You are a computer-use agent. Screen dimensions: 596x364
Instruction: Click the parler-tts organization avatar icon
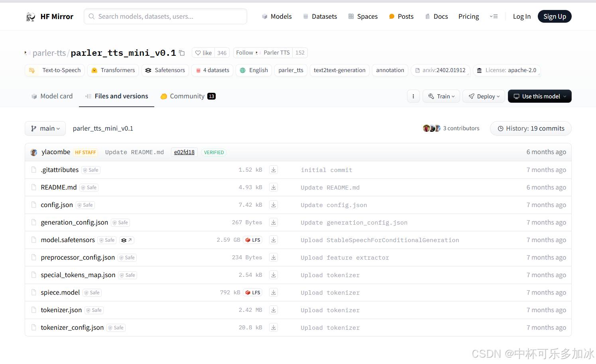point(28,53)
